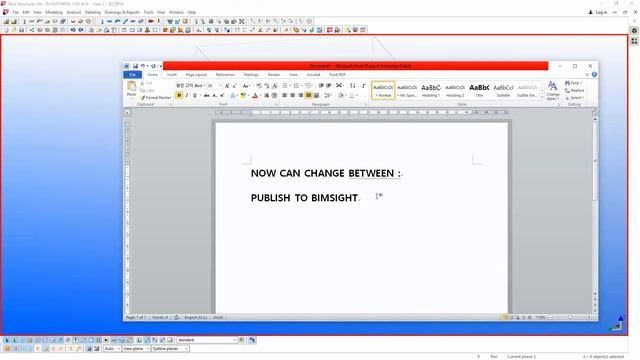Open the 'Auto' snap depth dropdown
The image size is (640, 360).
[112, 349]
